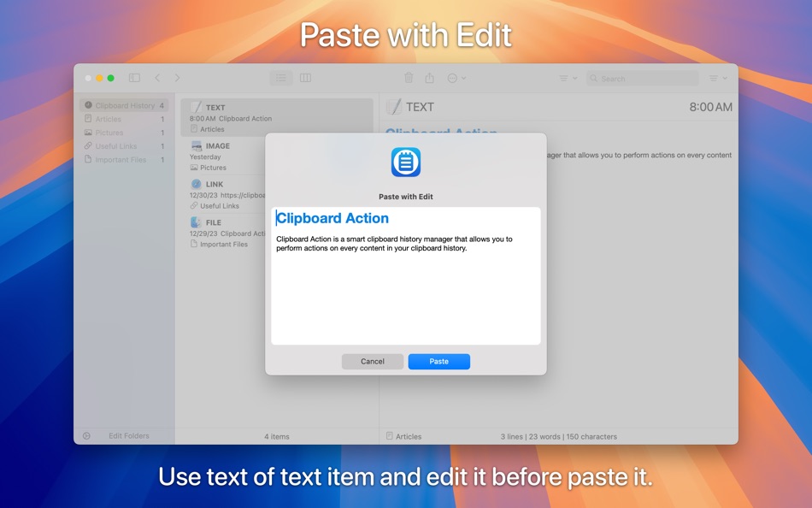Click the circular icon beside Edit Folders
Image resolution: width=812 pixels, height=508 pixels.
(x=86, y=436)
